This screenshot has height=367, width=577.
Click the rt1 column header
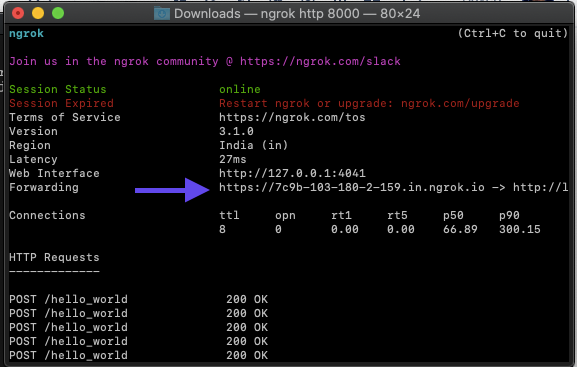341,215
